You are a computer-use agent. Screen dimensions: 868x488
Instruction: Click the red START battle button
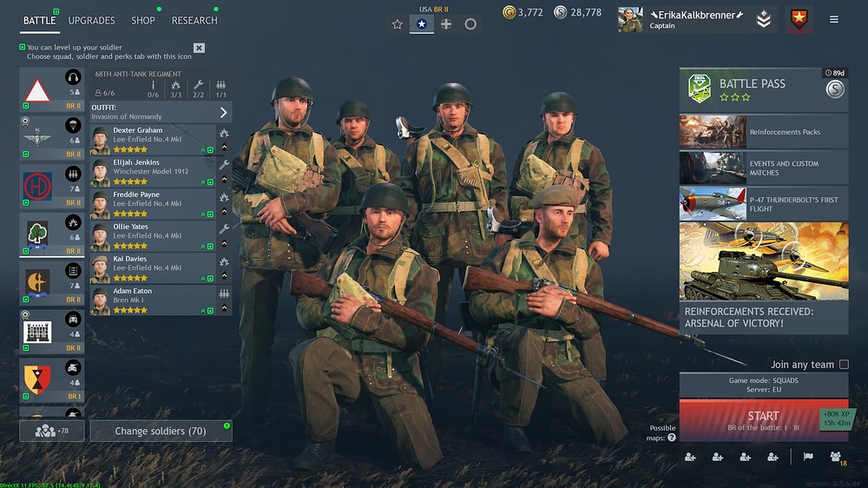(763, 420)
